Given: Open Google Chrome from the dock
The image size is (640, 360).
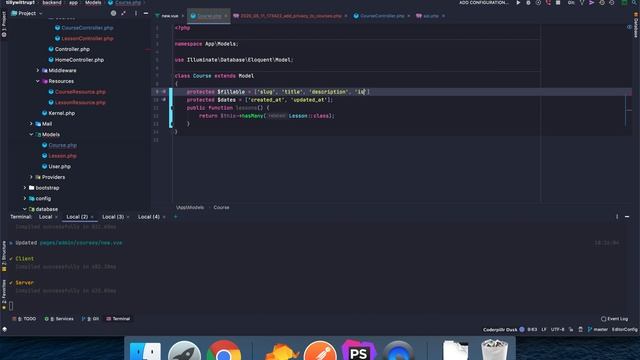Looking at the screenshot, I should coord(224,351).
